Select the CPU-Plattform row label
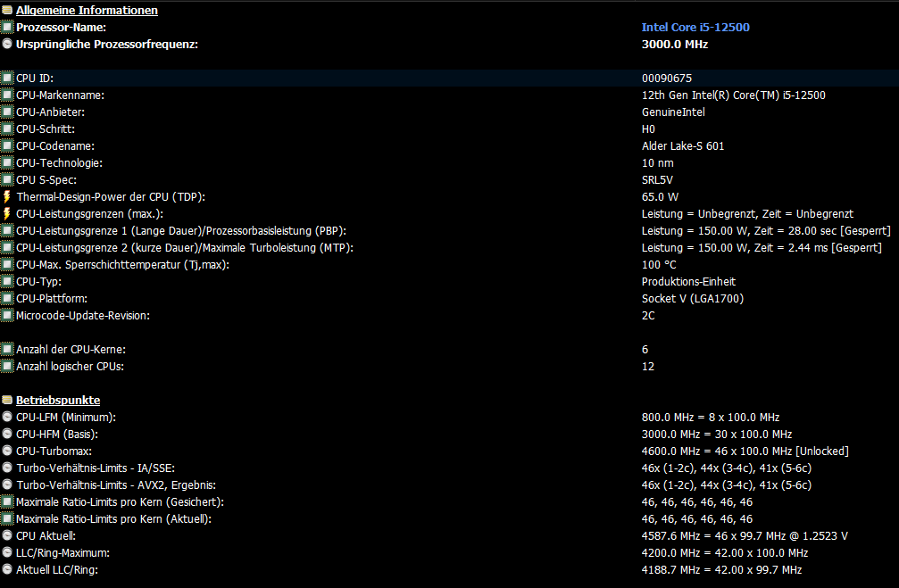The width and height of the screenshot is (899, 588). click(52, 299)
